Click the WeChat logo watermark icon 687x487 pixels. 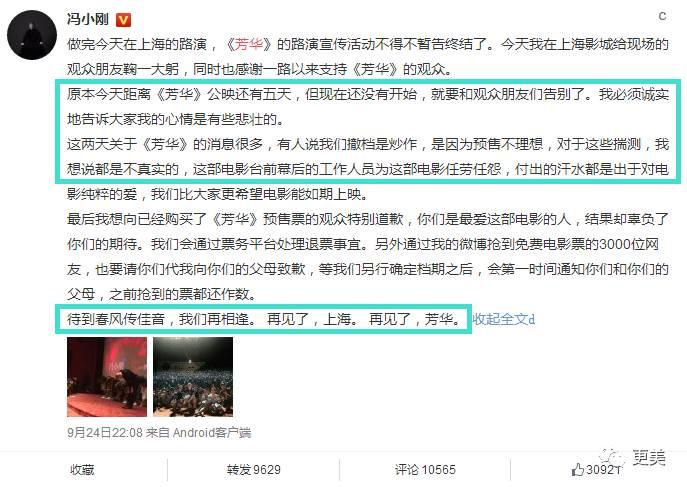[x=612, y=457]
